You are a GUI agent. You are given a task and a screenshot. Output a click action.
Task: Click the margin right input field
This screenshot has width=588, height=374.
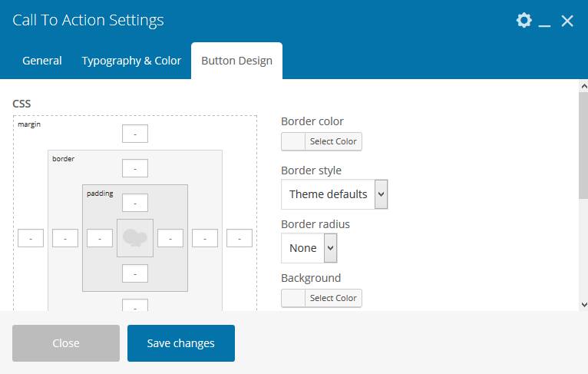click(239, 238)
